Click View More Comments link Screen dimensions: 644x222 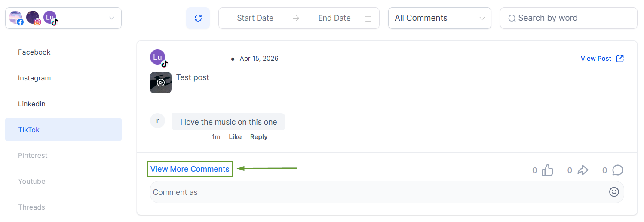pos(190,169)
